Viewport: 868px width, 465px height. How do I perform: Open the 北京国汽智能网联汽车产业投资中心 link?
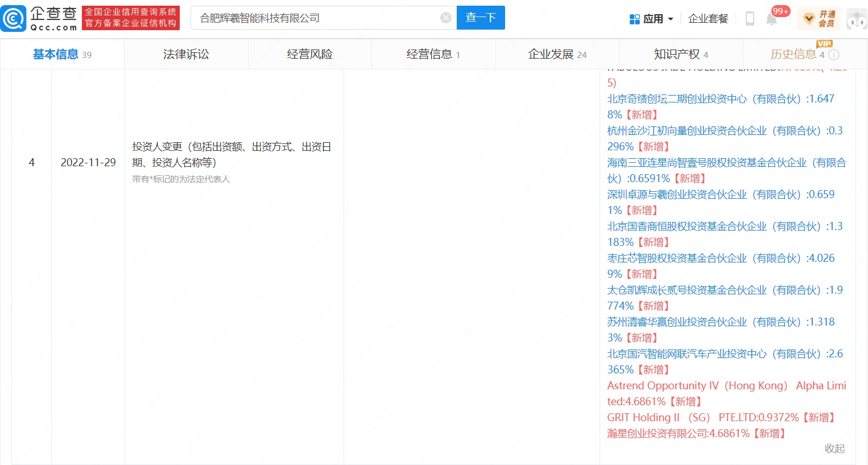coord(687,354)
